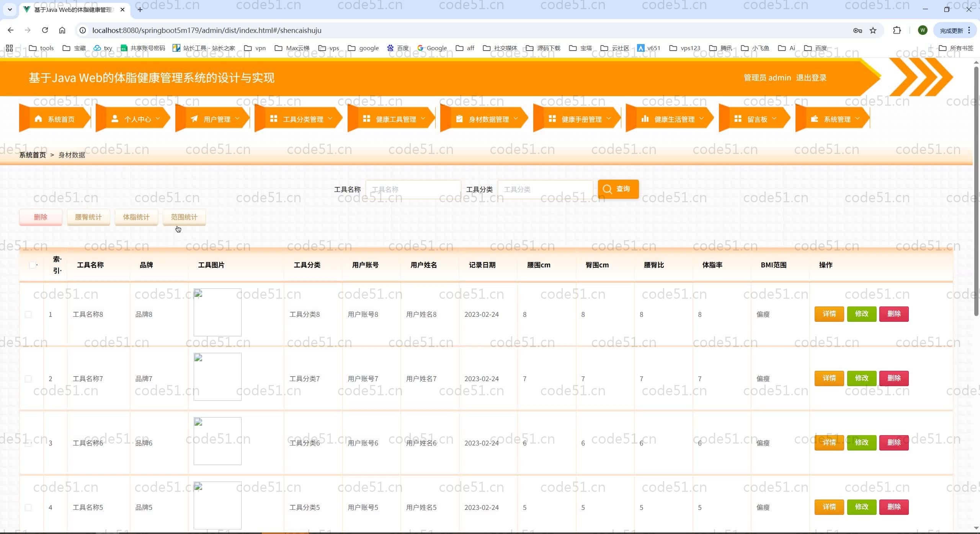Click the grid icon for 留言板

click(738, 119)
